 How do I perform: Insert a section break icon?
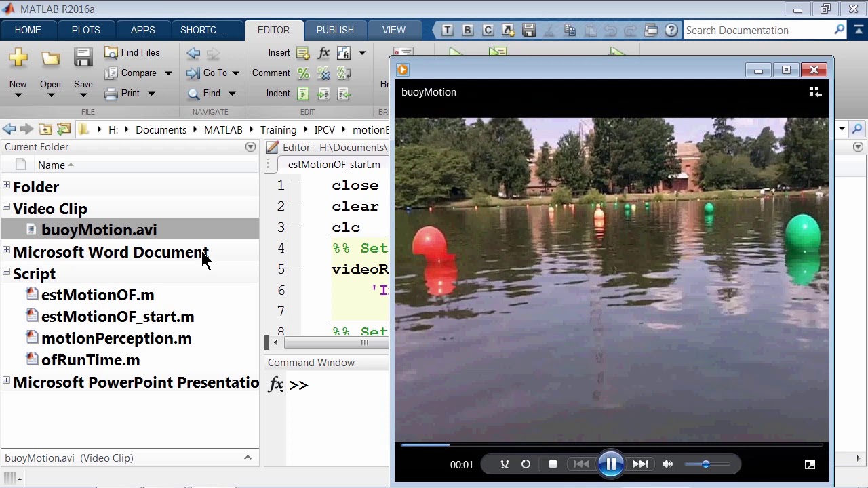point(303,53)
